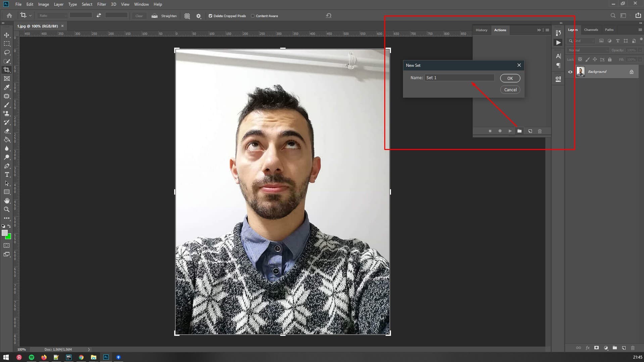
Task: Confirm New Set with OK button
Action: click(x=510, y=78)
